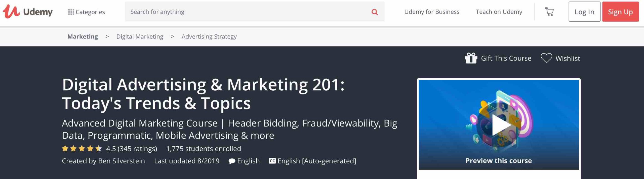Play the course preview video

pos(501,125)
